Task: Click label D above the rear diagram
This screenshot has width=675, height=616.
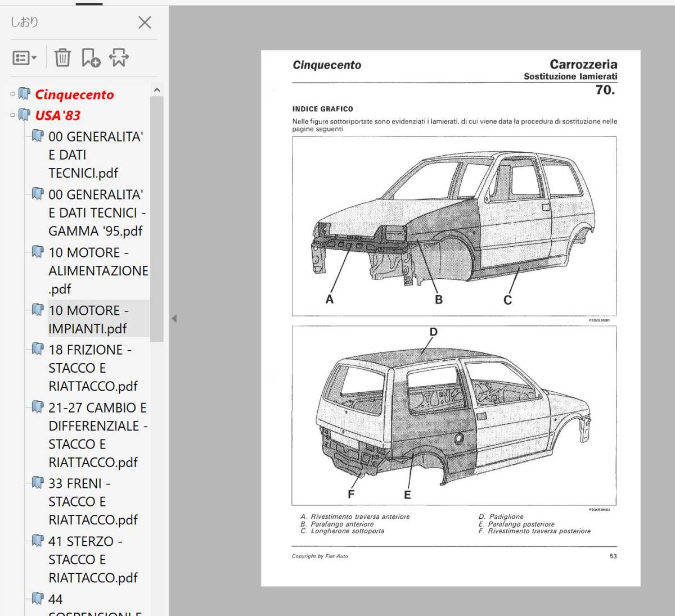Action: pos(433,332)
